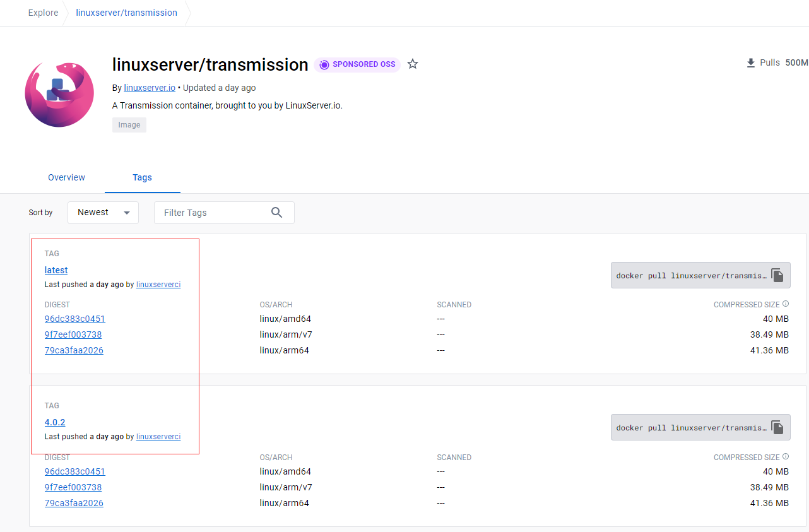Copy docker pull command for 4.0.2 tag
The image size is (809, 532).
(x=777, y=428)
